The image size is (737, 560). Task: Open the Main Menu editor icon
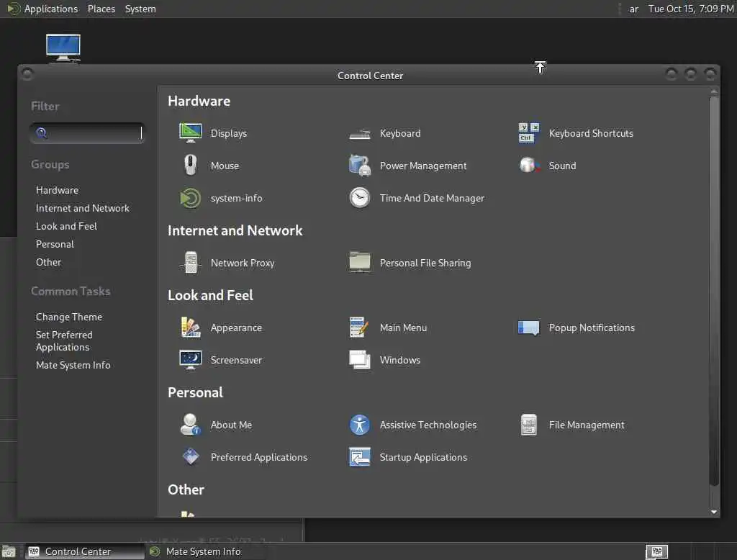[x=359, y=328]
